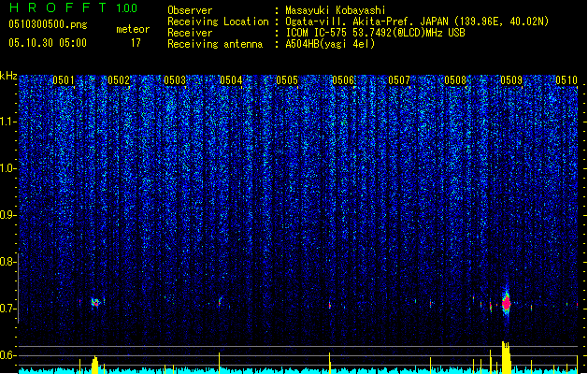The image size is (588, 374).
Task: Click the Ogata-vill. Akita-Pref. JAPAN location text
Action: (x=417, y=22)
